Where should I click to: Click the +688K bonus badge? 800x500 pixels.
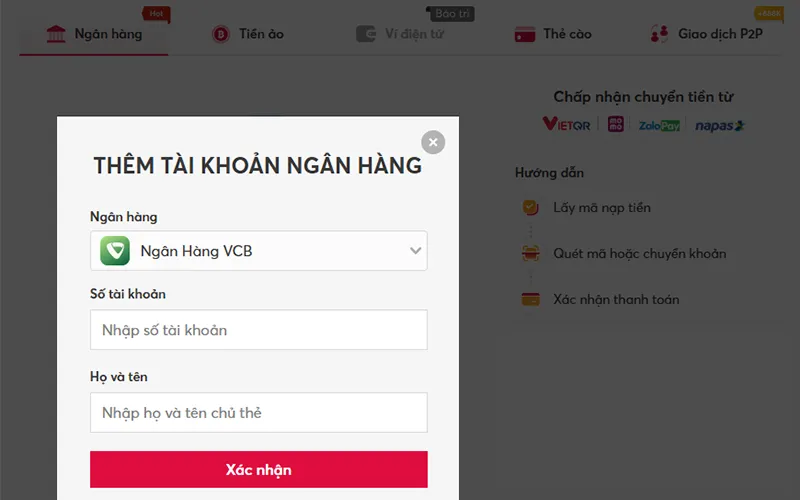pyautogui.click(x=769, y=13)
